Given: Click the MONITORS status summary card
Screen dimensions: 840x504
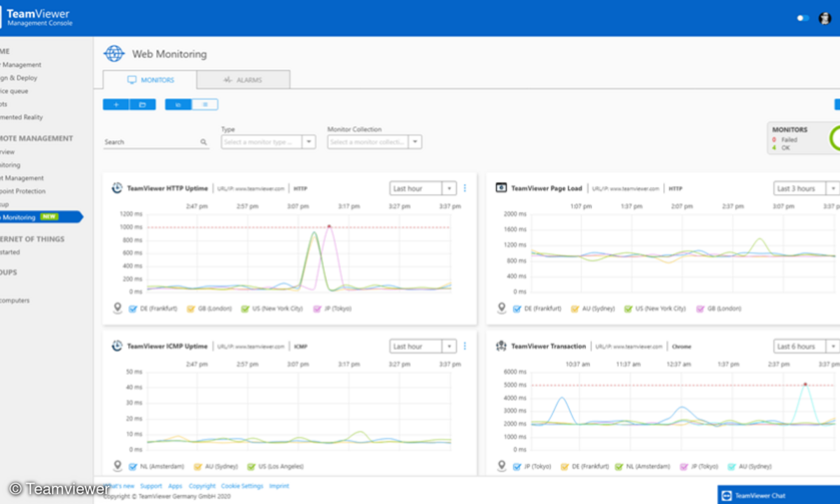Looking at the screenshot, I should 804,138.
